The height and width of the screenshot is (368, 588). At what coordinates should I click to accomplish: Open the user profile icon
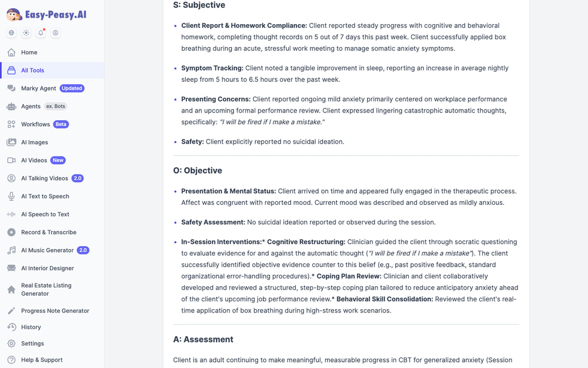pos(55,32)
